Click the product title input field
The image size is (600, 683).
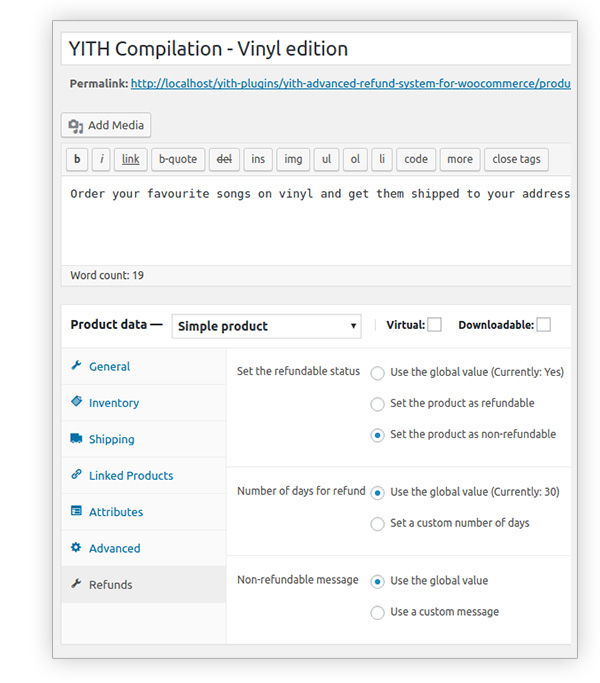coord(316,48)
